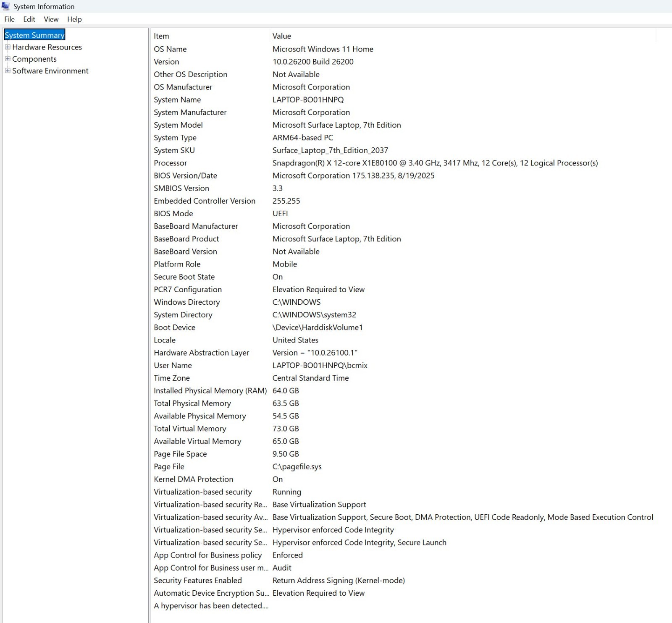Viewport: 672px width, 623px height.
Task: Click the Time Zone value Central Standard Time
Action: coord(311,378)
